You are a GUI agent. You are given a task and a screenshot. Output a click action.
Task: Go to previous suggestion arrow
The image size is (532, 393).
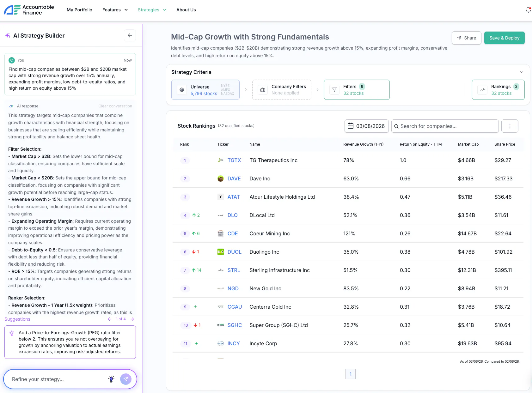tap(110, 319)
